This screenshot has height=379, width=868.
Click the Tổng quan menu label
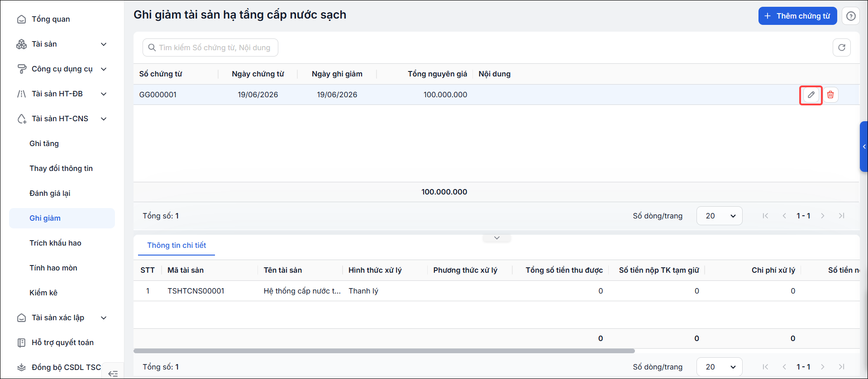51,19
